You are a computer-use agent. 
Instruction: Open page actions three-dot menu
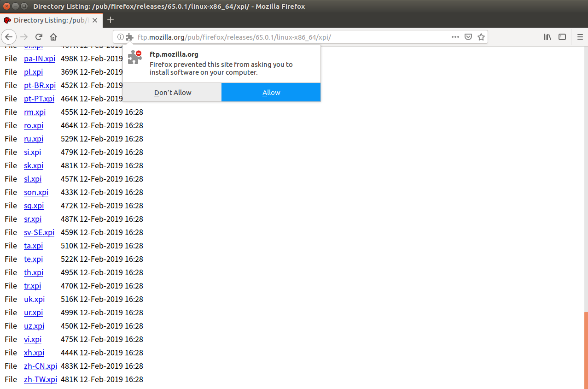pos(455,37)
